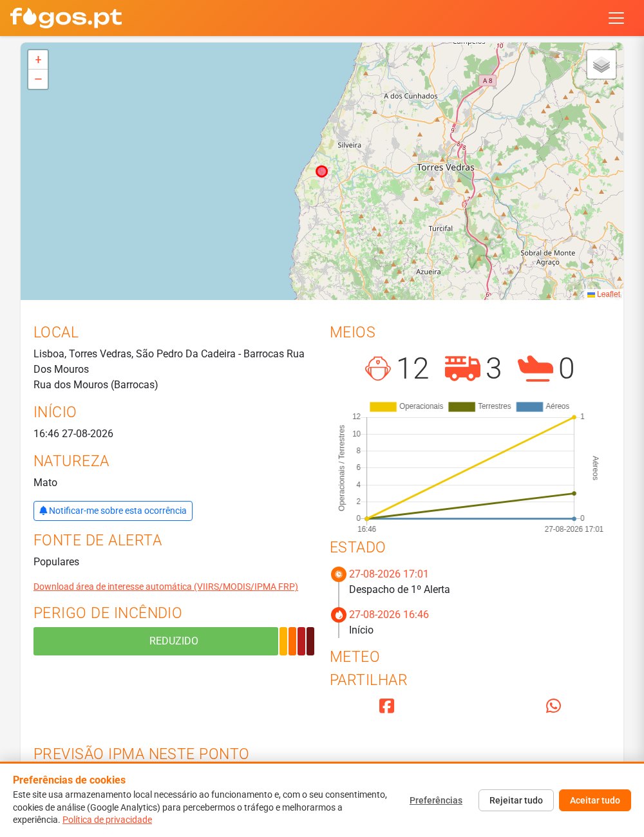Click the red fire danger level swatch
This screenshot has width=644, height=837.
[x=301, y=641]
